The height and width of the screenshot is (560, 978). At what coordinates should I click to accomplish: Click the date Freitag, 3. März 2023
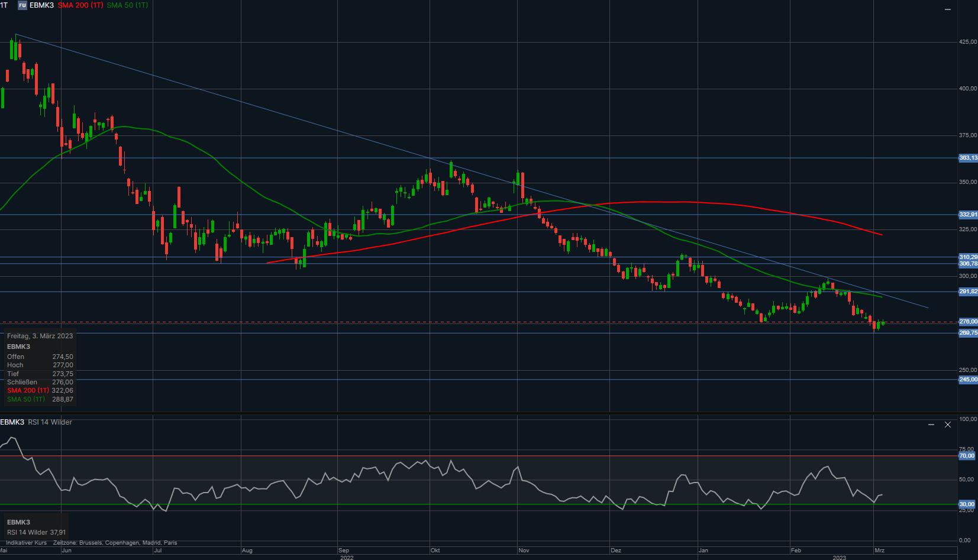coord(40,336)
